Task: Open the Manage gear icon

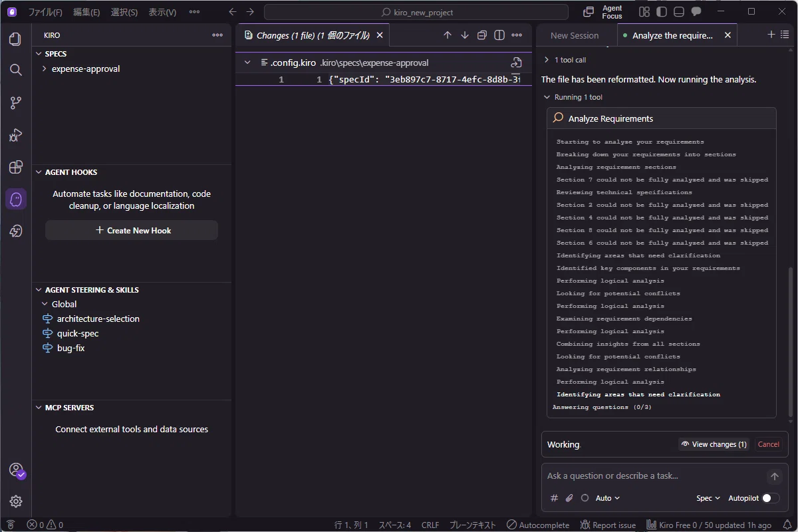Action: pos(15,501)
